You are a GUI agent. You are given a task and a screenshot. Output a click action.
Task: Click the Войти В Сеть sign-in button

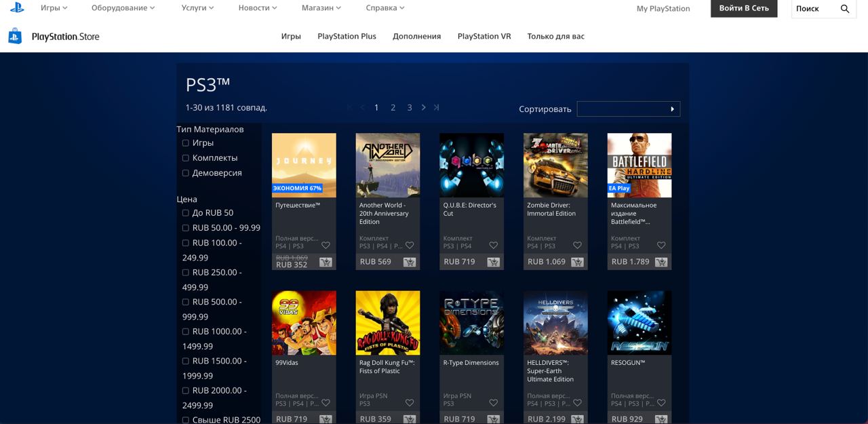click(x=744, y=8)
